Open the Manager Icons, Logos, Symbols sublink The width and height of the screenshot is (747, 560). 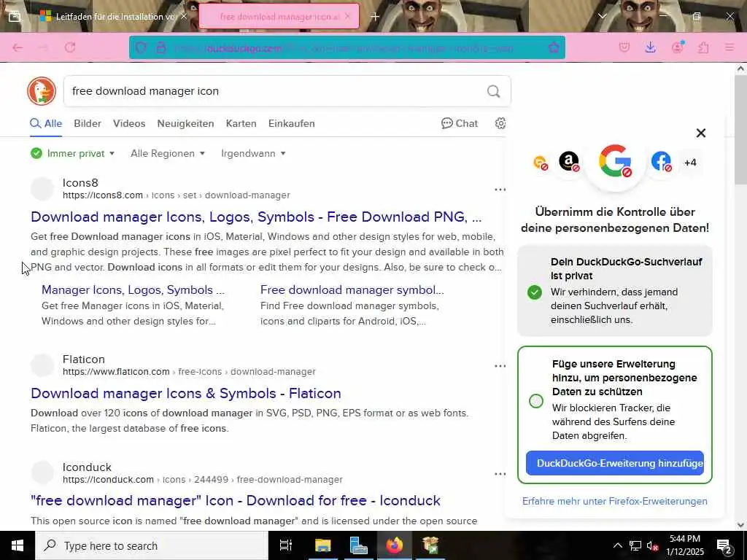coord(133,289)
